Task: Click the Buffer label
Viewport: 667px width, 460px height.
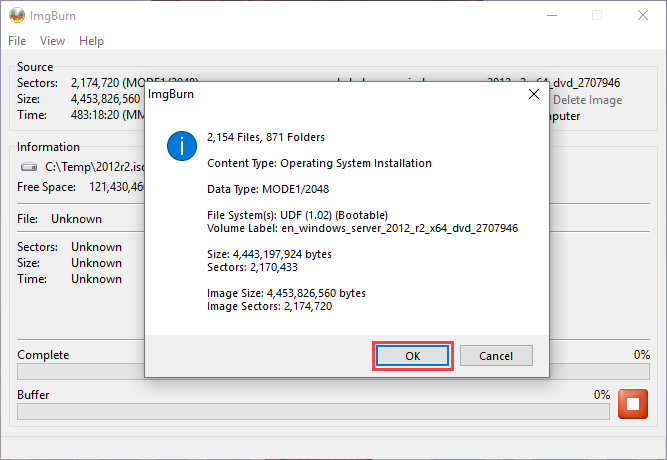Action: [33, 395]
